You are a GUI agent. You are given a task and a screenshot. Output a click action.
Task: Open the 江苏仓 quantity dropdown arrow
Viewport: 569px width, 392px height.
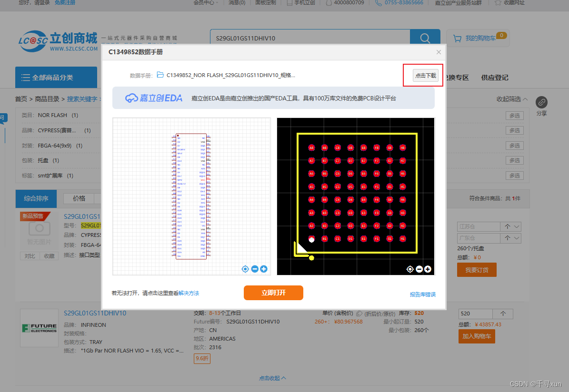(516, 226)
